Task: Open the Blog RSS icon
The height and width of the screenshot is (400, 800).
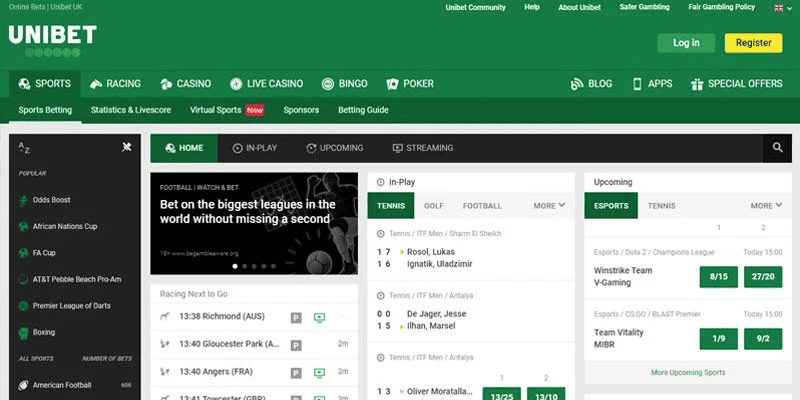Action: coord(577,84)
